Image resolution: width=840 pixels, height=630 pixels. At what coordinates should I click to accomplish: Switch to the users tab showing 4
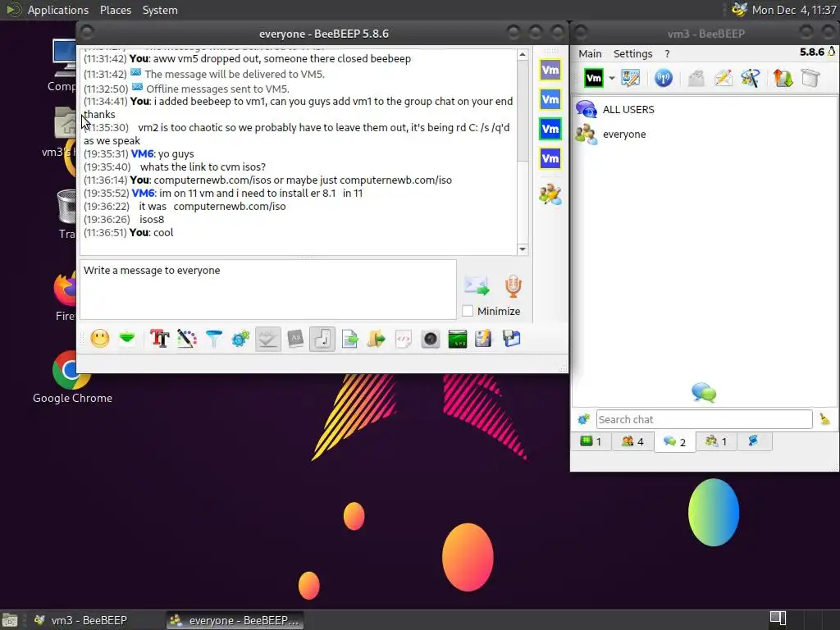click(x=632, y=441)
